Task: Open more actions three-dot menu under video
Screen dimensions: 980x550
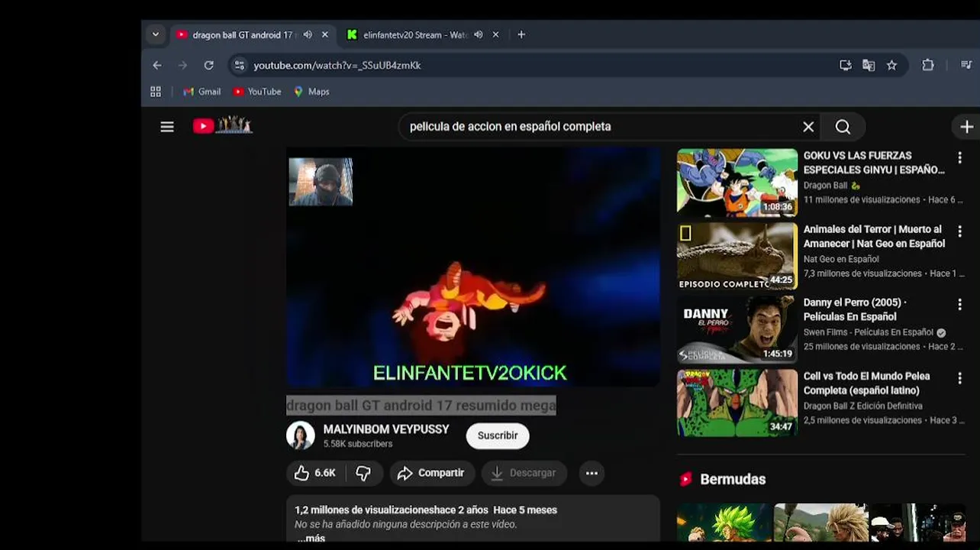Action: (592, 473)
